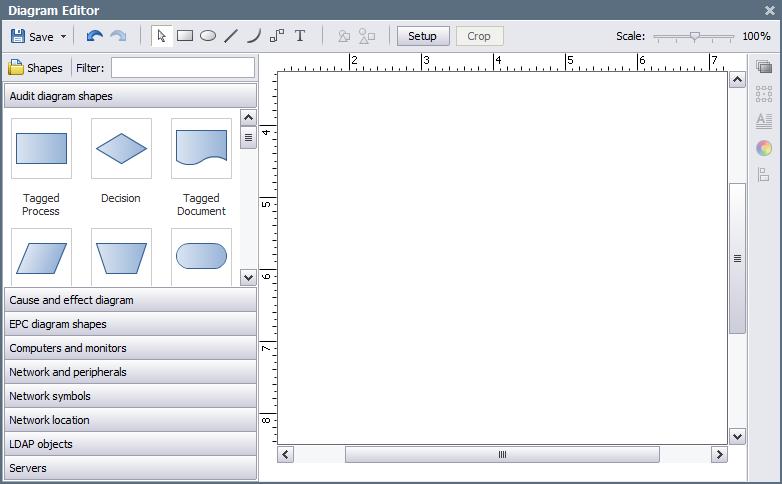Collapse the Audit diagram shapes header

coord(130,96)
